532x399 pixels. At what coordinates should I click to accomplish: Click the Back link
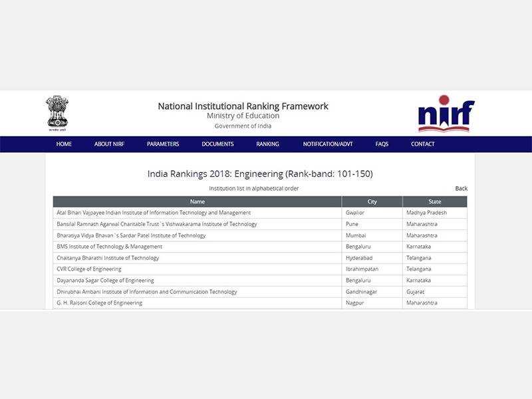461,188
